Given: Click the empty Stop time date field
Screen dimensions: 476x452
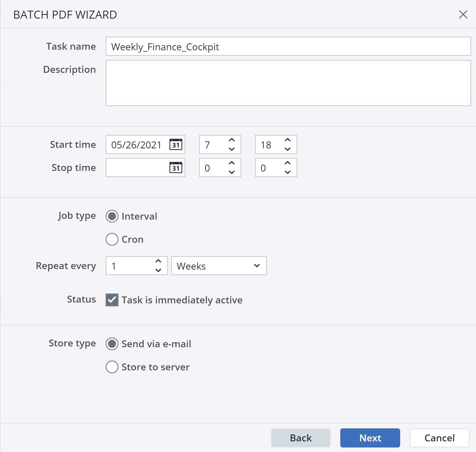Looking at the screenshot, I should point(136,168).
